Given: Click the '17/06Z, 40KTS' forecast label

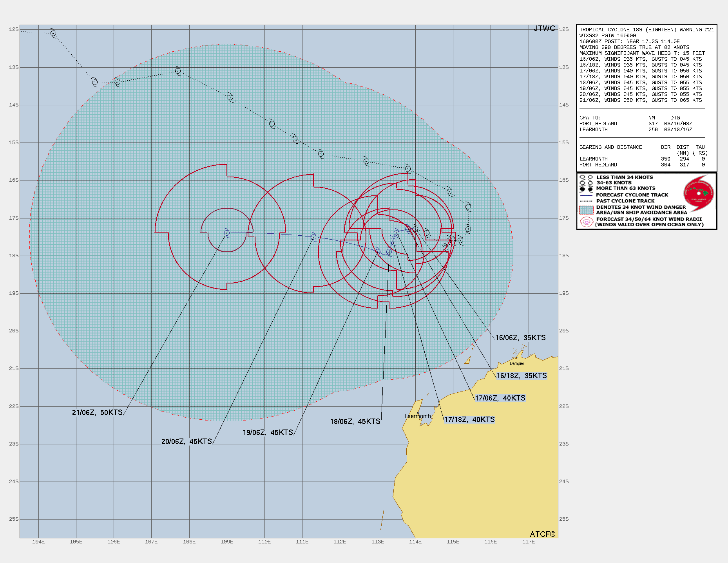Looking at the screenshot, I should pyautogui.click(x=500, y=398).
